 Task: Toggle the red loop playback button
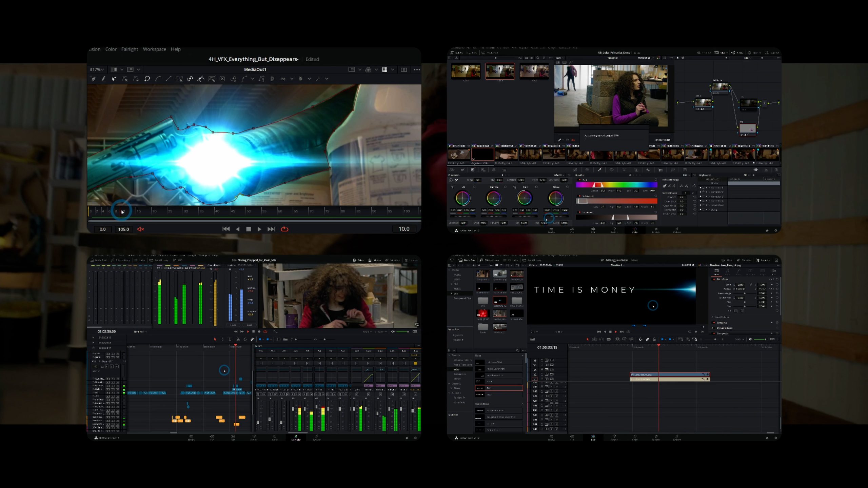pyautogui.click(x=284, y=229)
